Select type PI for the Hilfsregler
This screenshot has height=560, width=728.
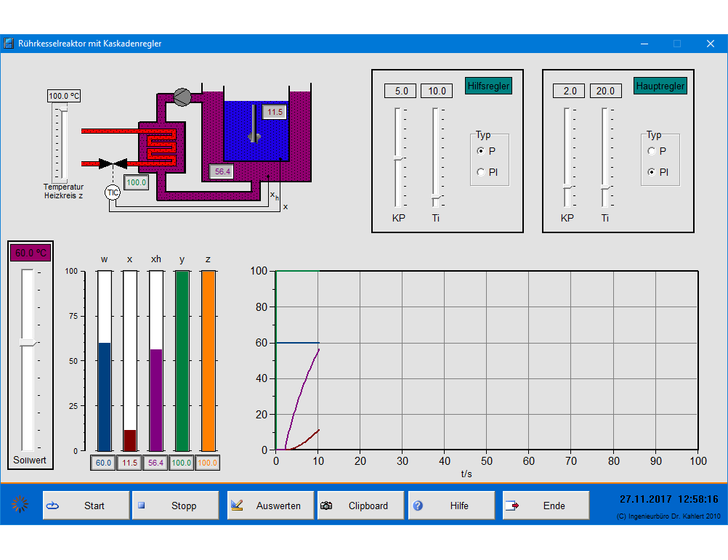tap(481, 172)
